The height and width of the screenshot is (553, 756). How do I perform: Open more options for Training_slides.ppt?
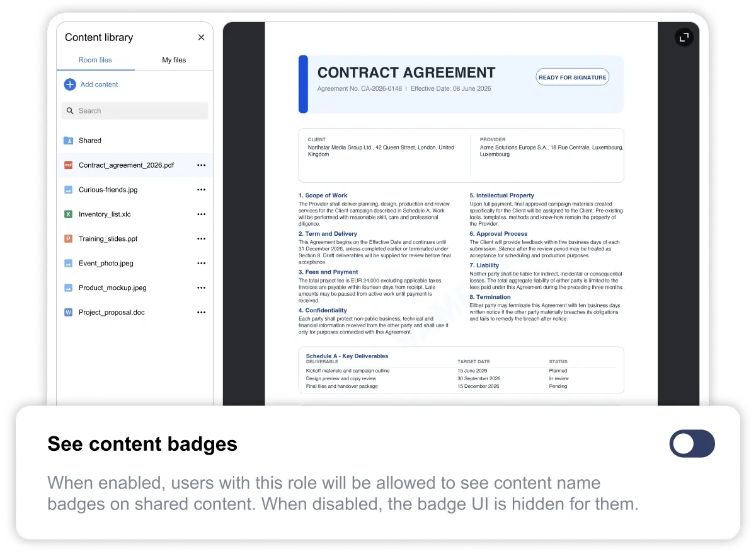click(201, 239)
